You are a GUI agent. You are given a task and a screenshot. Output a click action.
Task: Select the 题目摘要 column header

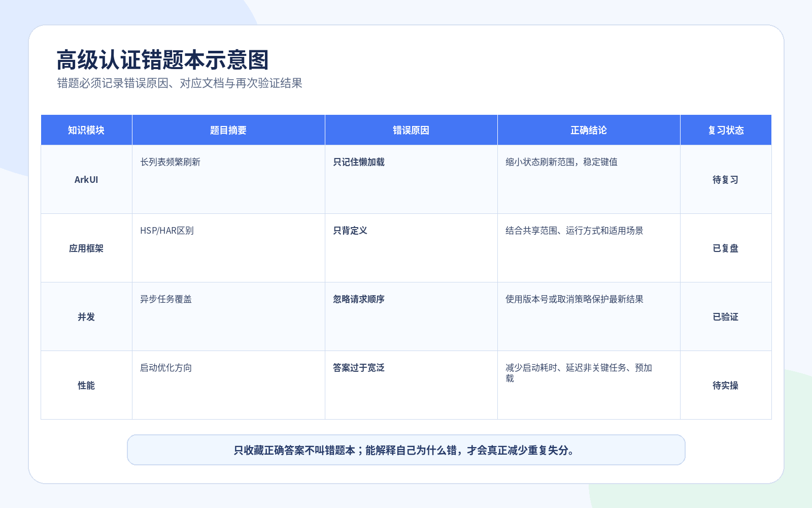point(228,130)
